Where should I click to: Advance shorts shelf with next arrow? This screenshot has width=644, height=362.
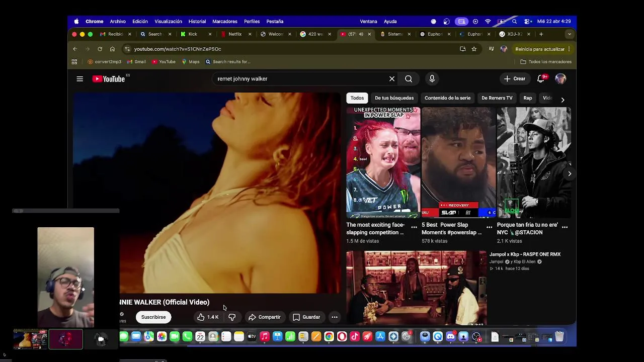coord(570,174)
